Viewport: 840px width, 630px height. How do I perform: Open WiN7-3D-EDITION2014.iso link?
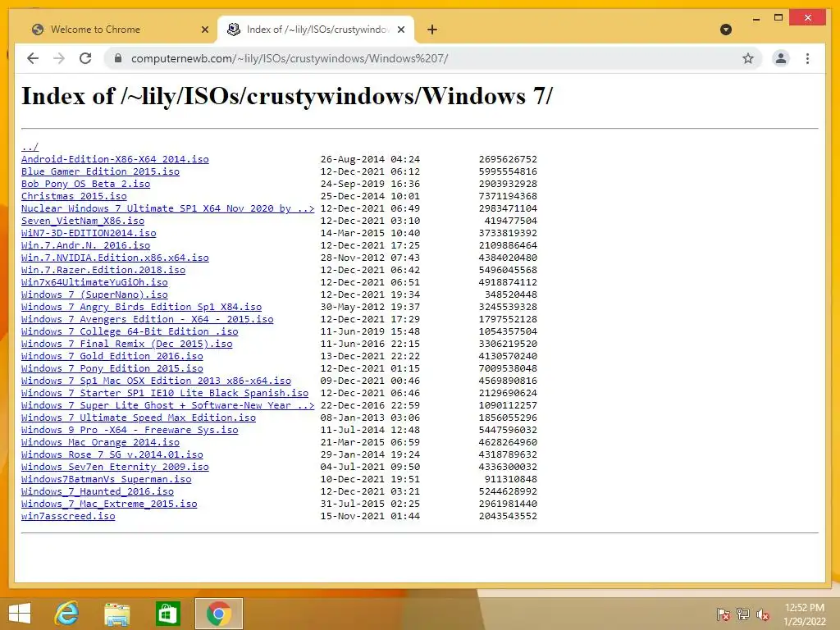click(89, 233)
